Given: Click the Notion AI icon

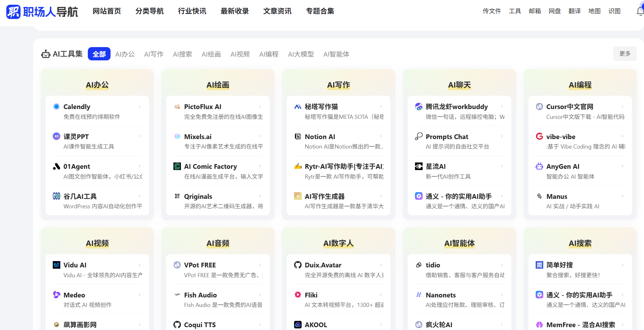Looking at the screenshot, I should (x=298, y=136).
